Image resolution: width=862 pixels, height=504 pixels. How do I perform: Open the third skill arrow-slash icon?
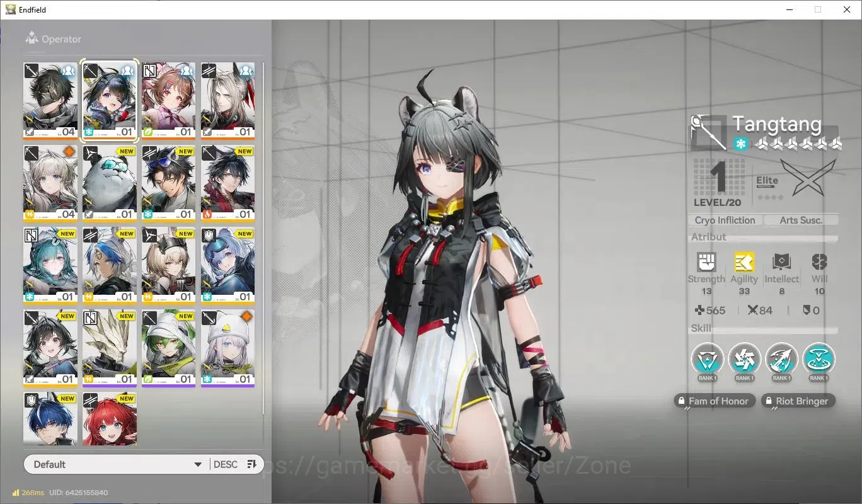tap(781, 359)
